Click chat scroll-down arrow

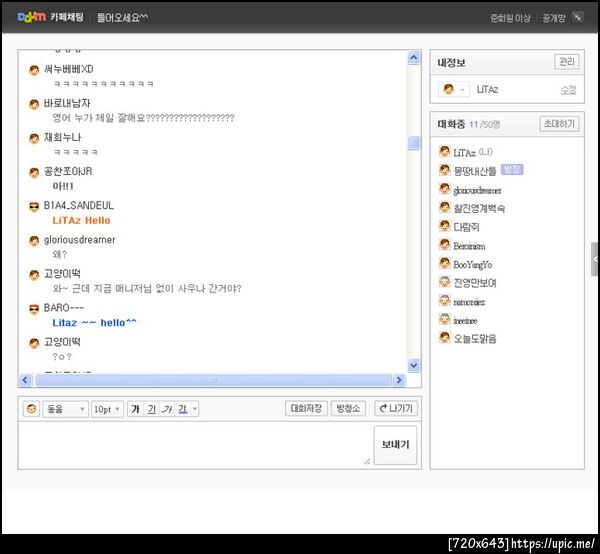click(x=414, y=365)
